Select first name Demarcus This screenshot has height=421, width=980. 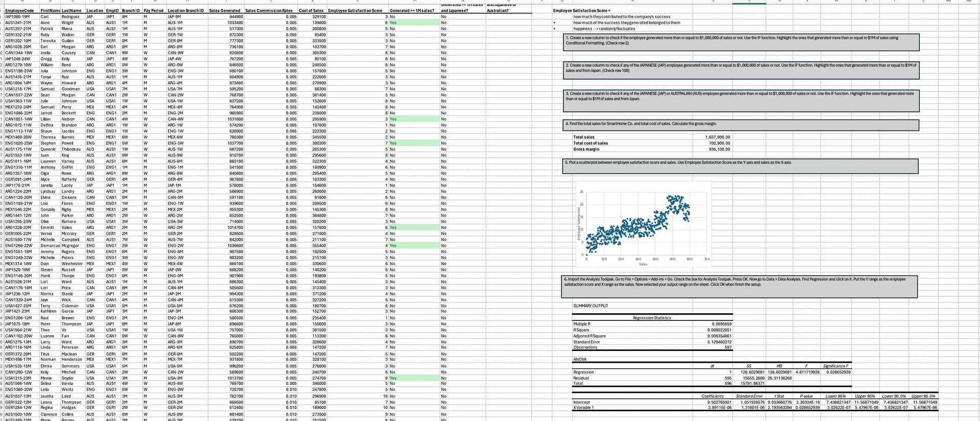coord(50,246)
